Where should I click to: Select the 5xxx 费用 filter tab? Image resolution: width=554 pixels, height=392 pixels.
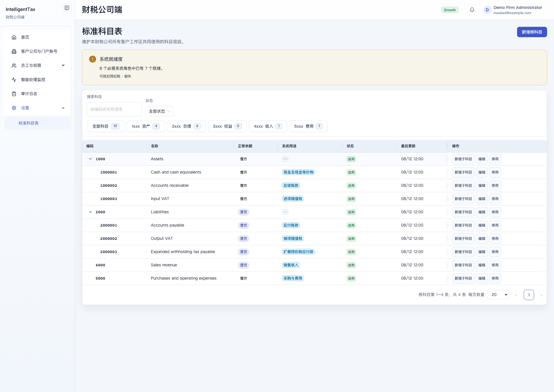pos(308,126)
